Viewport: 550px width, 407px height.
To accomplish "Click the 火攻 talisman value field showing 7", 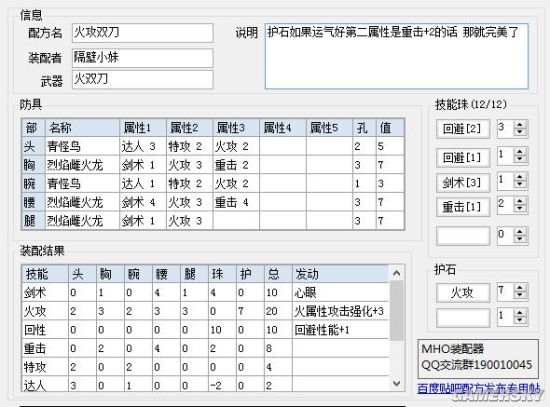I will [505, 292].
